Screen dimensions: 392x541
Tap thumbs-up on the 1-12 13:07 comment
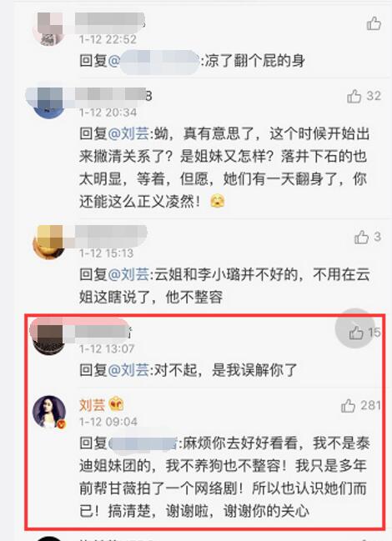coord(356,333)
